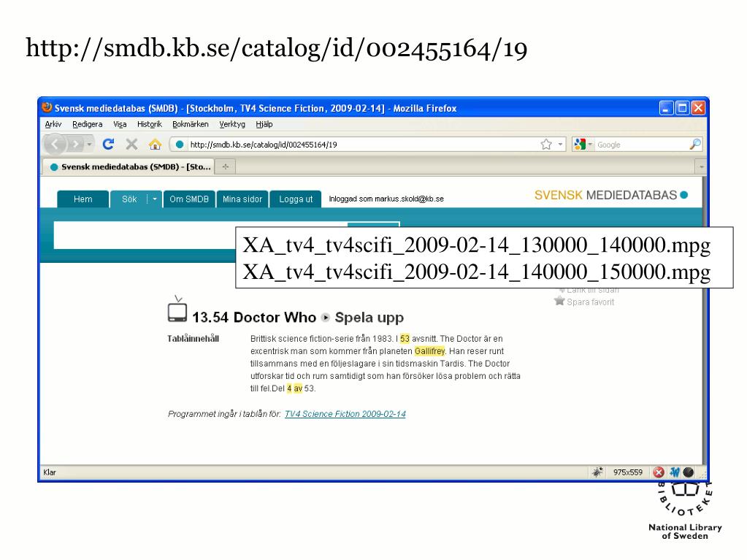Viewport: 747px width, 560px height.
Task: Maximize the Firefox window
Action: (x=682, y=108)
